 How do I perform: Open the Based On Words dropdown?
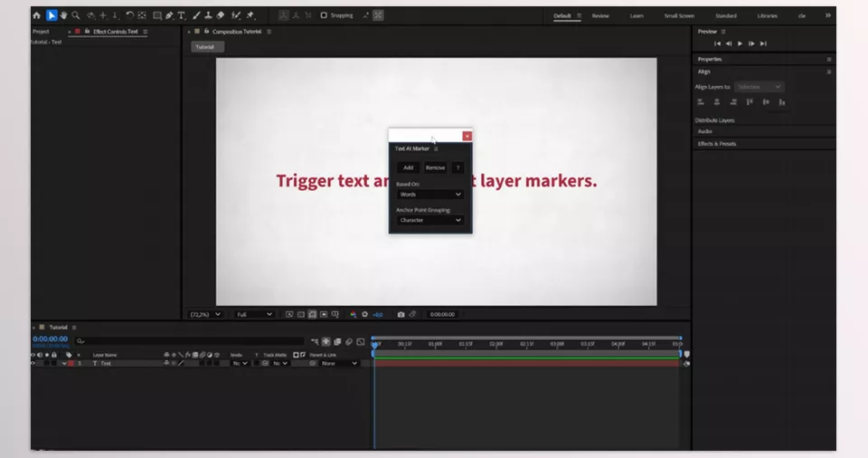point(430,195)
